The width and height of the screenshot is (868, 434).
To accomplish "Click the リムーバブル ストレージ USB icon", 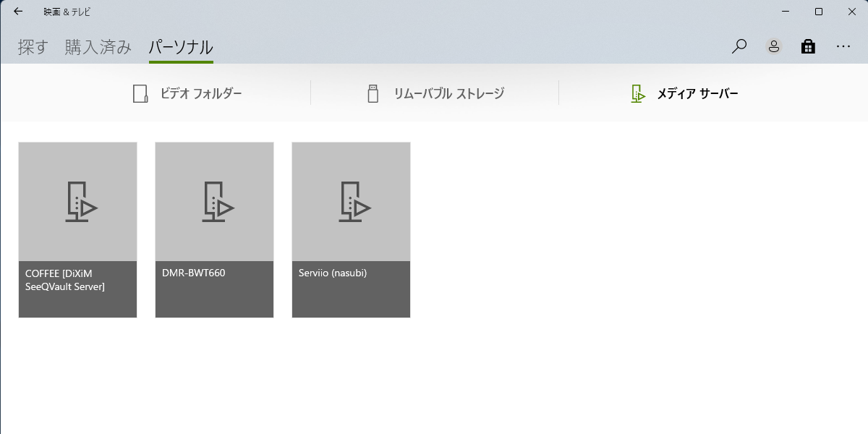I will tap(373, 93).
